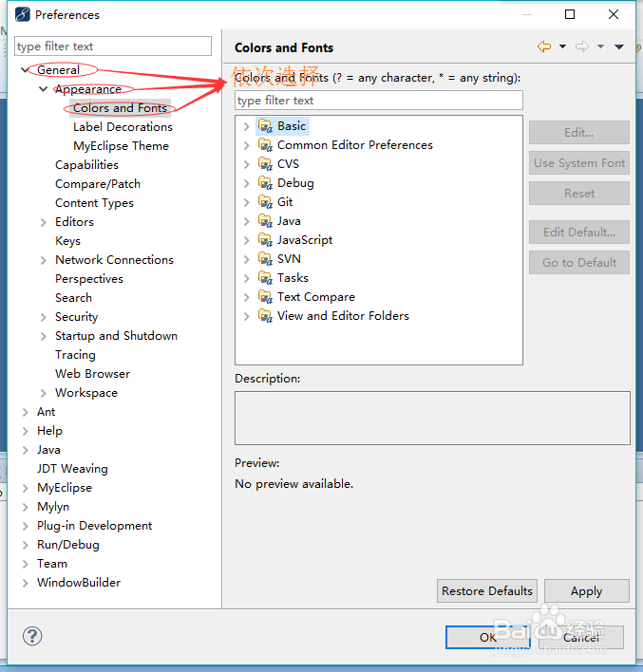This screenshot has width=643, height=672.
Task: Click Restore Defaults button
Action: (x=487, y=591)
